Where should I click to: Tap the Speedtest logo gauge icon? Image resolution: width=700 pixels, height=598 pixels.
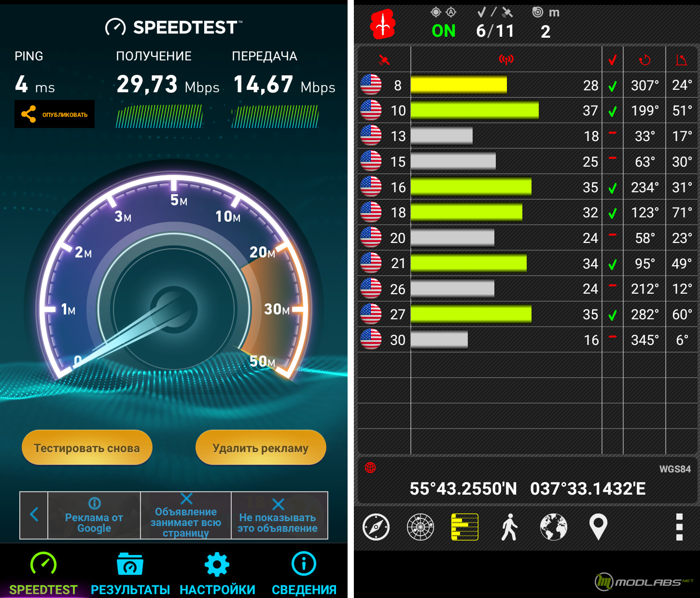click(x=115, y=28)
